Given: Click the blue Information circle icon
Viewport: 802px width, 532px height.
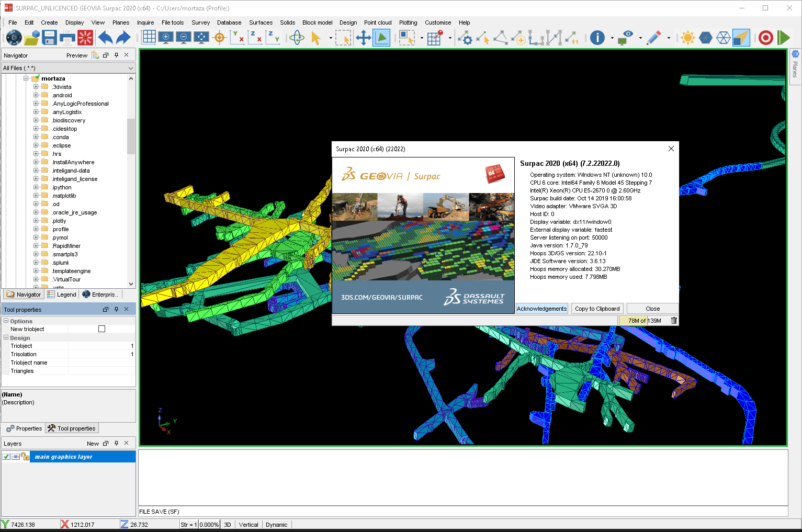Looking at the screenshot, I should click(x=597, y=38).
